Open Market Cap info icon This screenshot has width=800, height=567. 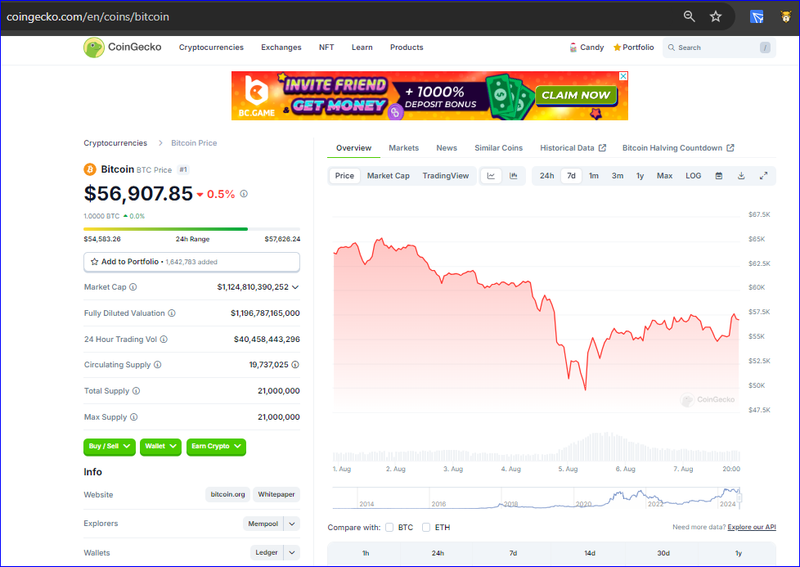coord(133,287)
